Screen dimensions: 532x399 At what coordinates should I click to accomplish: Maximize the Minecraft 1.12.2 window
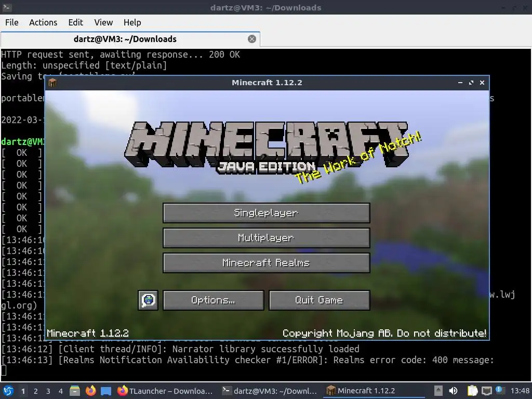coord(471,83)
